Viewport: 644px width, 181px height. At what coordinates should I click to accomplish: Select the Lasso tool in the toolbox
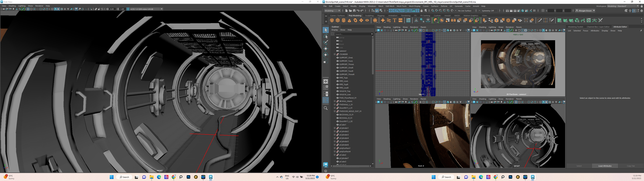pos(326,36)
